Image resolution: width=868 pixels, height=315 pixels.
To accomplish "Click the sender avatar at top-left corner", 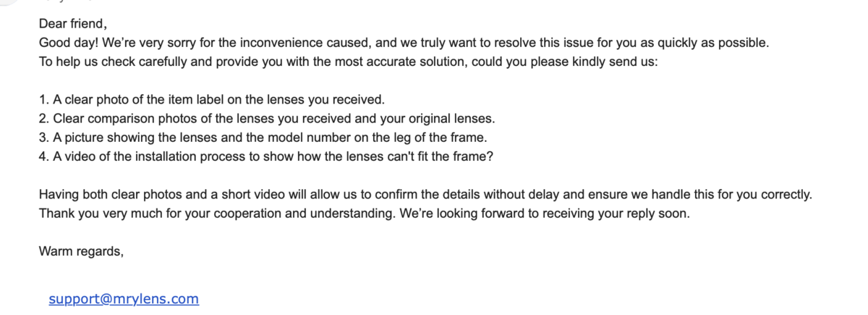I will (6, 2).
